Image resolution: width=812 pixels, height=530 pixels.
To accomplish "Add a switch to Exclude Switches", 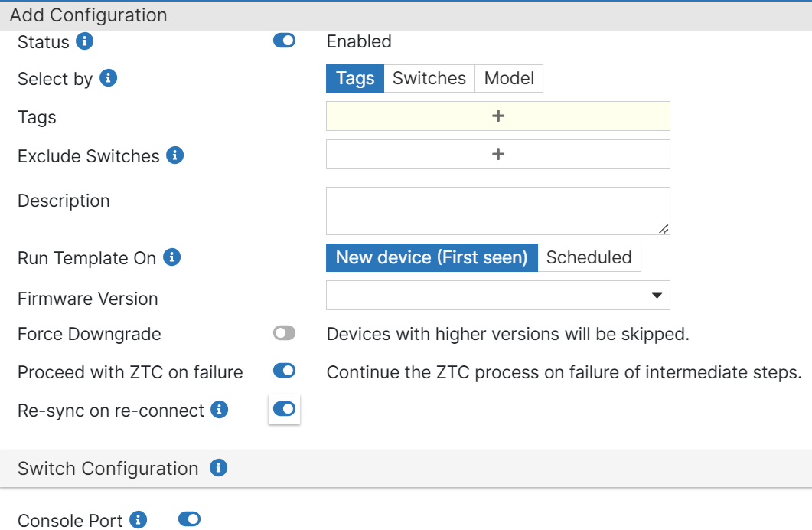I will pyautogui.click(x=497, y=154).
